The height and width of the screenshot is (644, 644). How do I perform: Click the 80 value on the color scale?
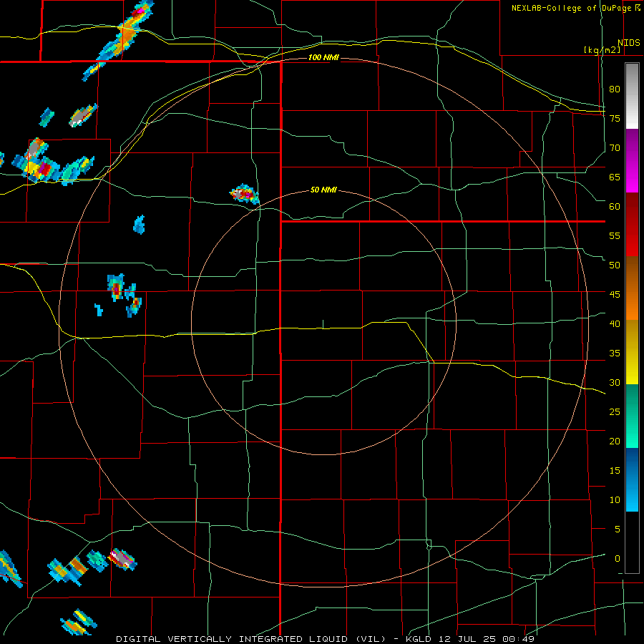(x=615, y=89)
